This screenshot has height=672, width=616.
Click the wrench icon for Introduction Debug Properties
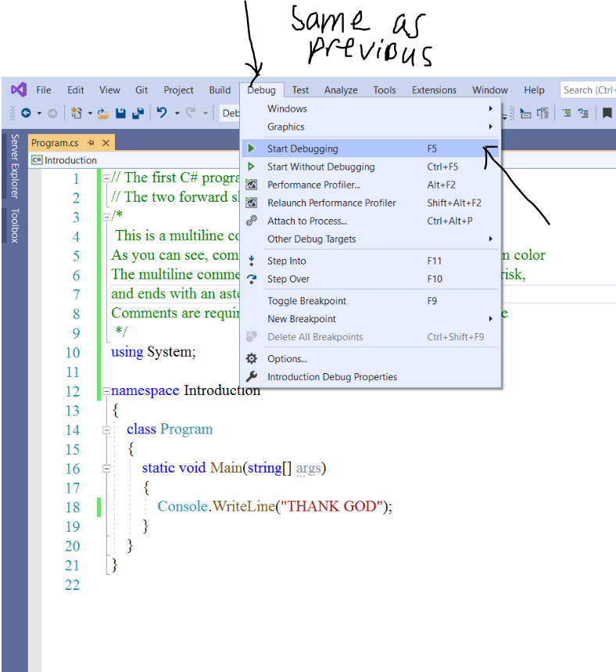252,376
